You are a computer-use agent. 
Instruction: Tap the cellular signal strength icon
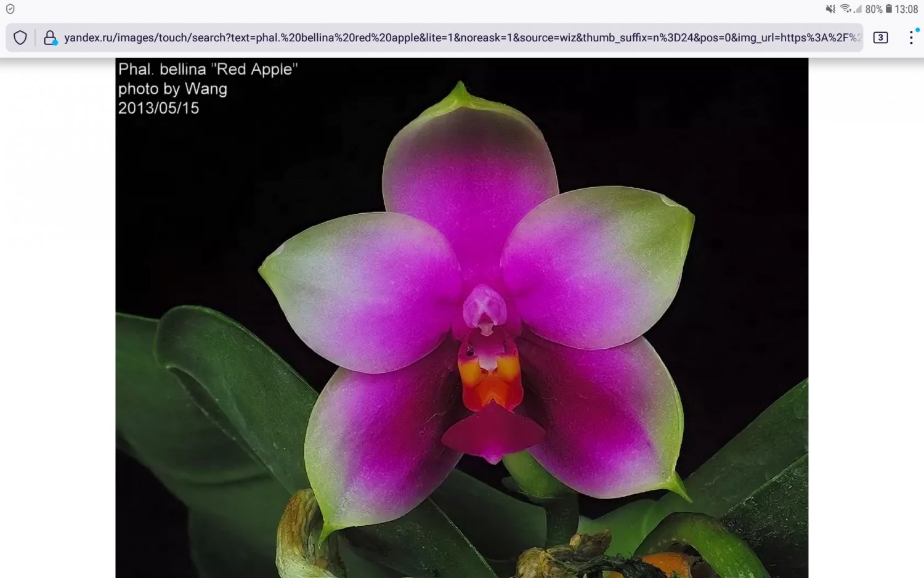click(857, 9)
